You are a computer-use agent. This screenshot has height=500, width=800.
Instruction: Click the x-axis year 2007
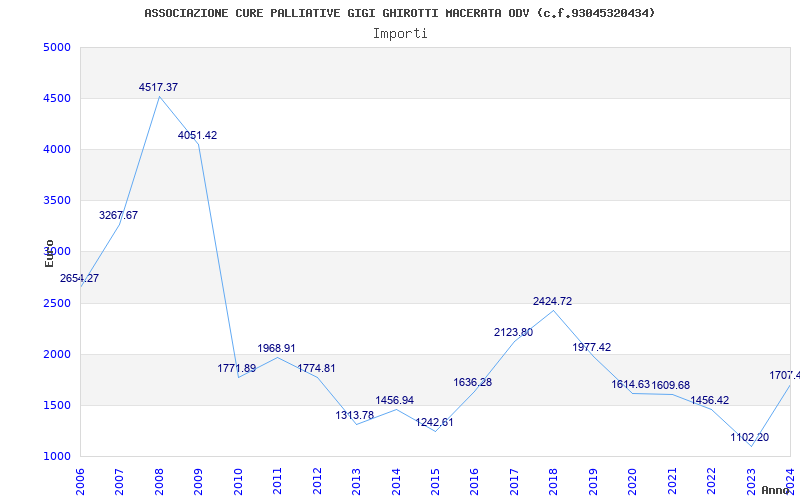click(119, 482)
